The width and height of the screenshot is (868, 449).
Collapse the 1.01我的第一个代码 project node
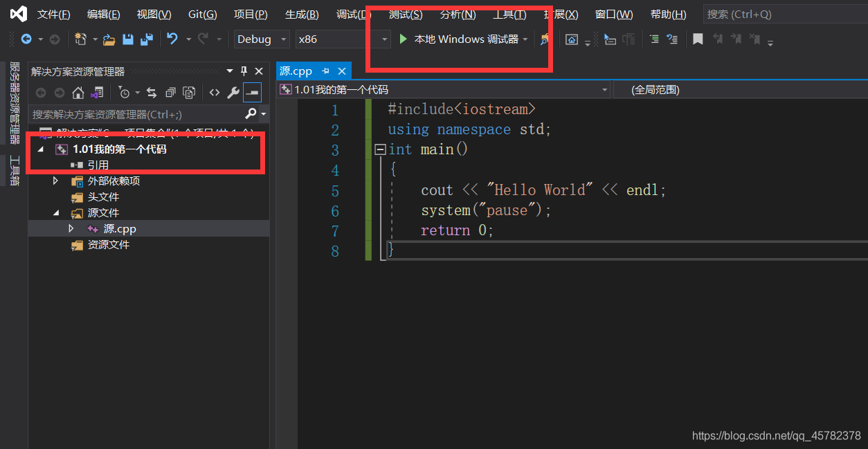tap(40, 149)
